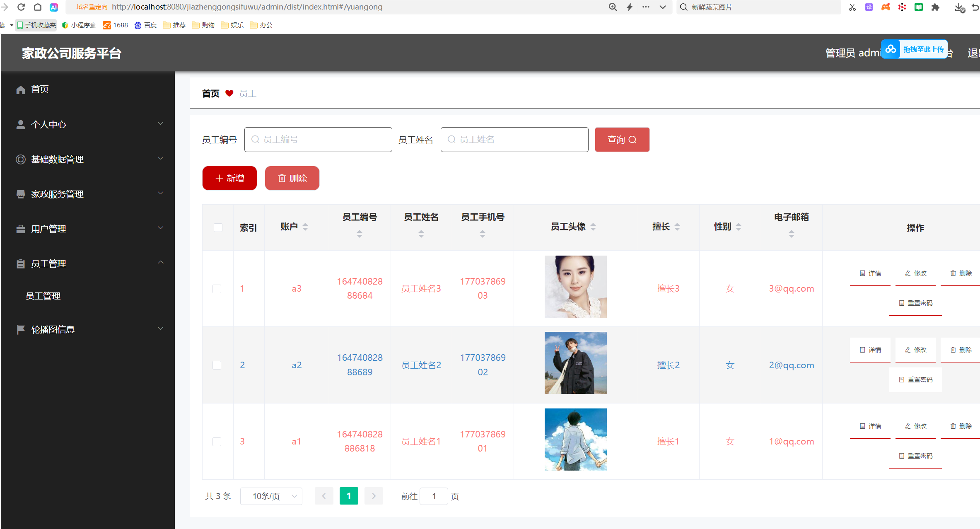
Task: Click the red 新增 button
Action: point(229,178)
